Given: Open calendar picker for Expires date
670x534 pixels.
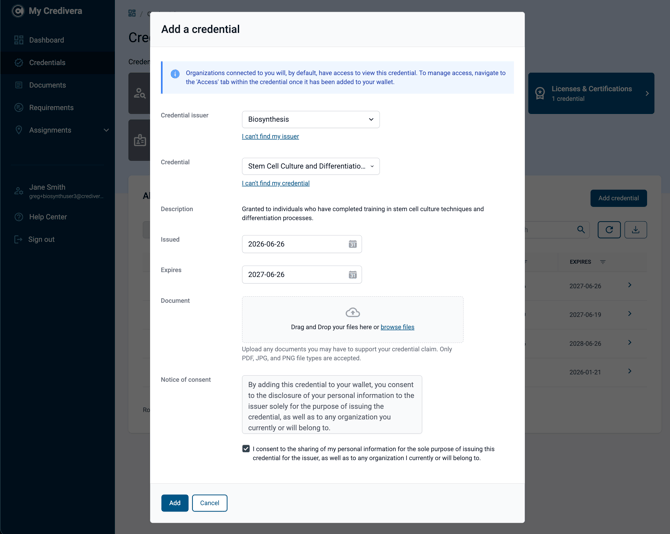Looking at the screenshot, I should (353, 275).
